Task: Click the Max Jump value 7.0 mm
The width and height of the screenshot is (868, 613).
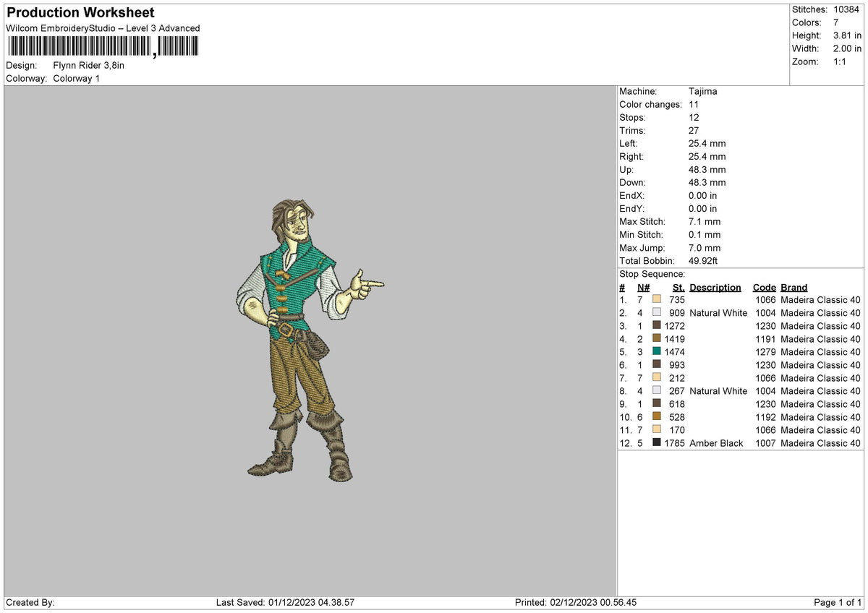Action: tap(705, 248)
